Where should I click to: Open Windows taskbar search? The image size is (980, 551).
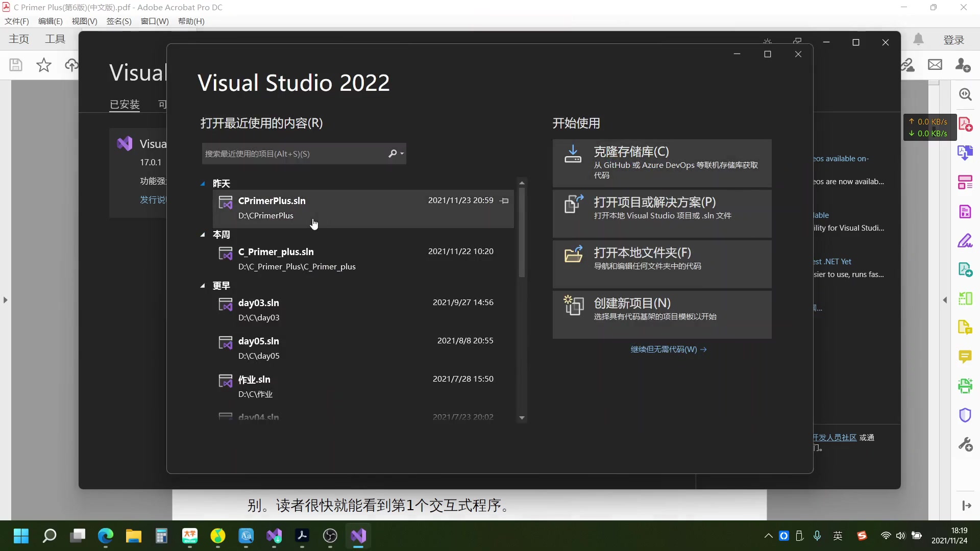pyautogui.click(x=50, y=536)
